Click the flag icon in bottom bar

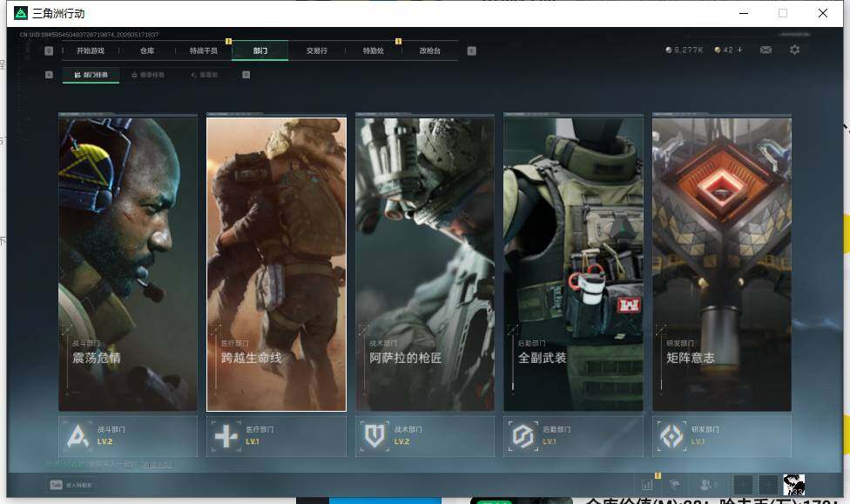675,485
